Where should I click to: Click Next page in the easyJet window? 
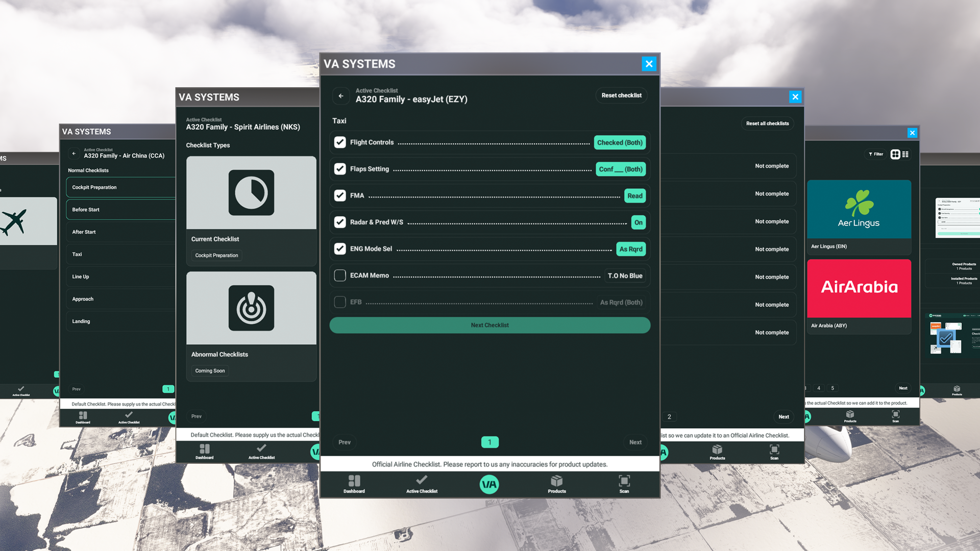point(635,442)
